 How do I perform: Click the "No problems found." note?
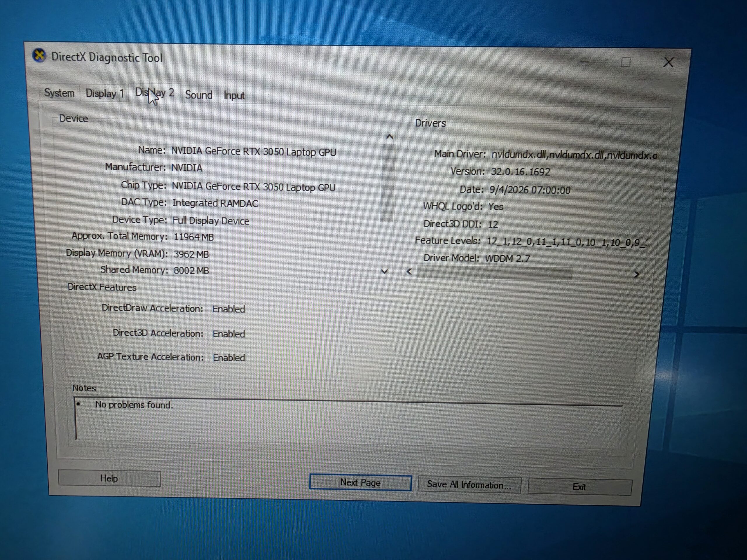[x=134, y=405]
